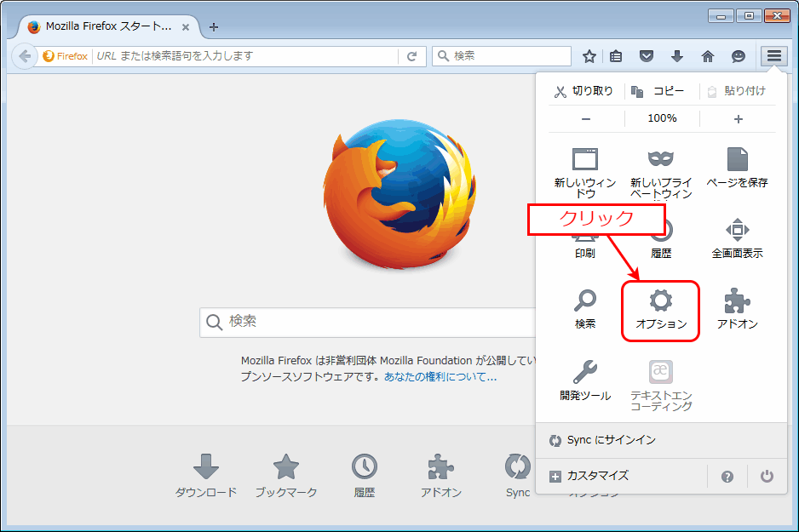Screen dimensions: 799x532
Task: Show bookmarks list icon in toolbar
Action: (616, 56)
